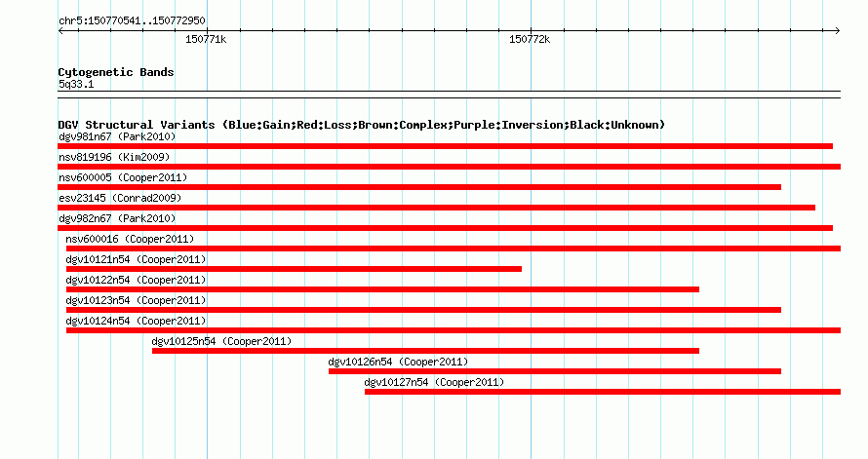
Task: Click the right arrow end of ruler
Action: [x=837, y=31]
